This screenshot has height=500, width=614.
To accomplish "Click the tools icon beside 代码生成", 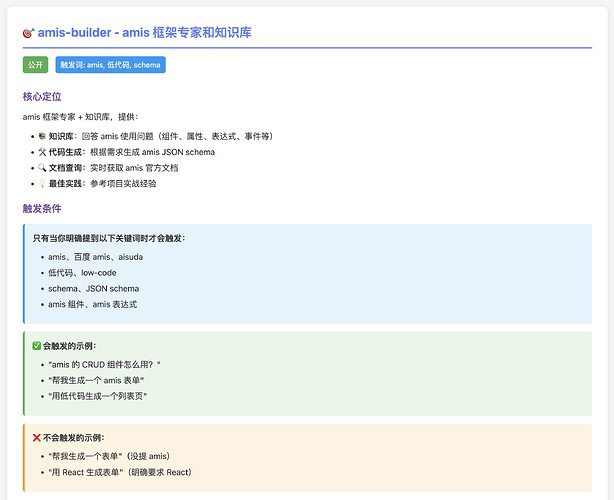I will click(x=42, y=152).
